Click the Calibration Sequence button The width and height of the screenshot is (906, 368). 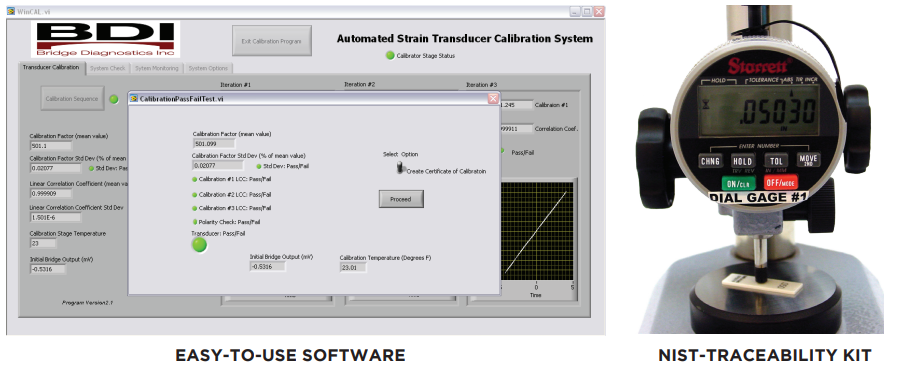72,99
